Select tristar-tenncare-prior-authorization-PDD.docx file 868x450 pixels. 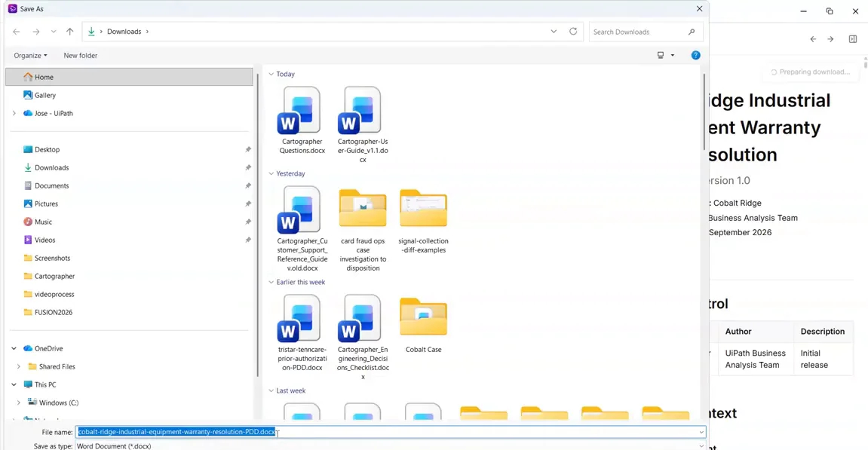tap(302, 333)
